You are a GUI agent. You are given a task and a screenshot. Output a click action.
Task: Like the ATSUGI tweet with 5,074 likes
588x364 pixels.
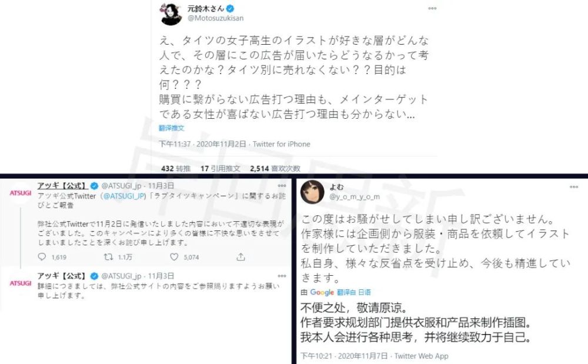click(x=174, y=257)
